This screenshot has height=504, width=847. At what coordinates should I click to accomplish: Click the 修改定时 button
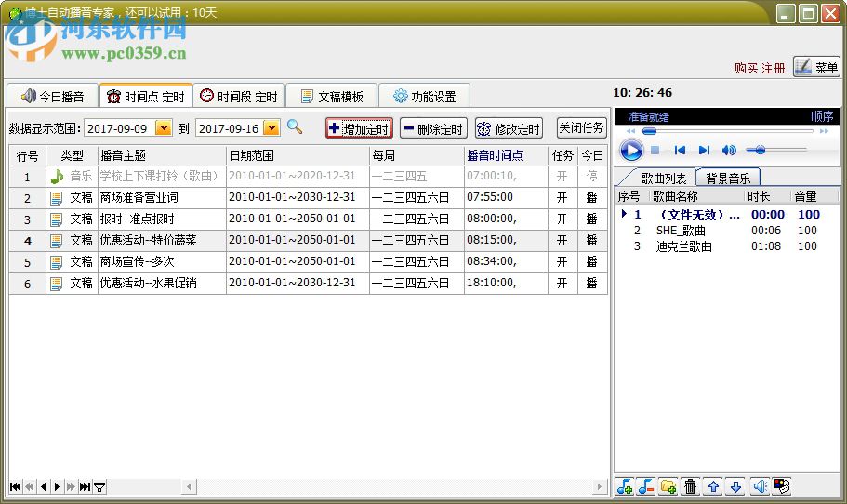509,128
